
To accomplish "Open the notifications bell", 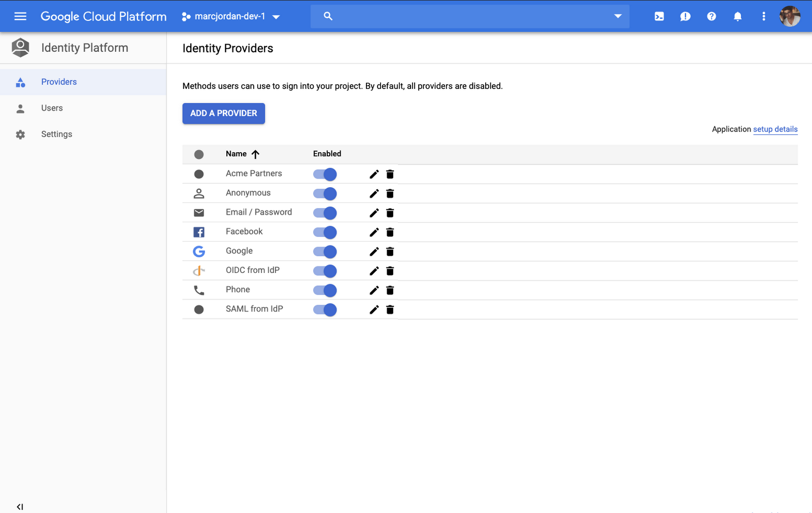I will coord(737,16).
